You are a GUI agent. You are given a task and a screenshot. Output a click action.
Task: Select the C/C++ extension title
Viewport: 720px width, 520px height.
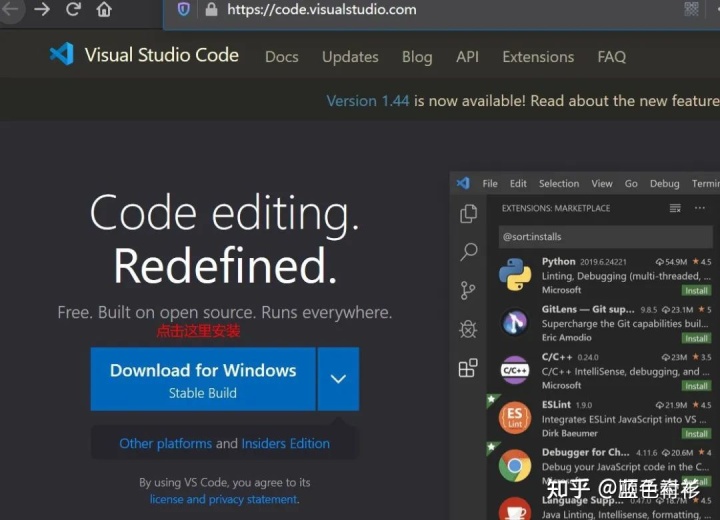[557, 357]
